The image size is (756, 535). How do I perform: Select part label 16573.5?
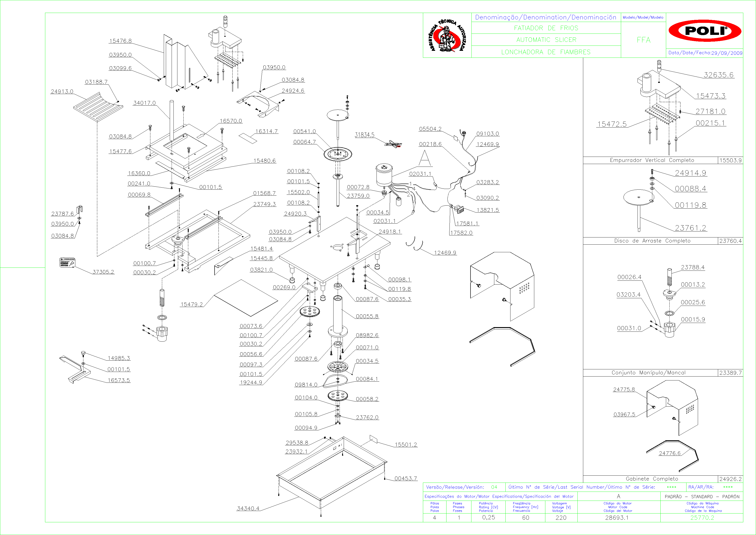coord(118,380)
